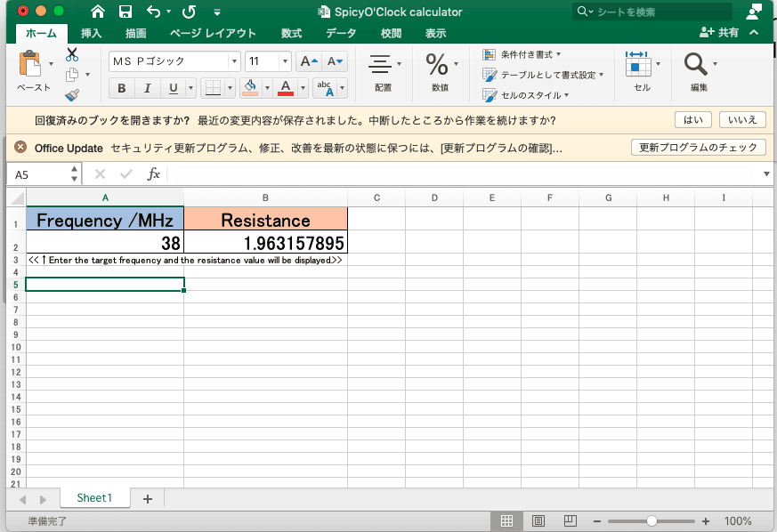Image resolution: width=777 pixels, height=532 pixels.
Task: Expand the borders dropdown arrow
Action: click(x=230, y=88)
